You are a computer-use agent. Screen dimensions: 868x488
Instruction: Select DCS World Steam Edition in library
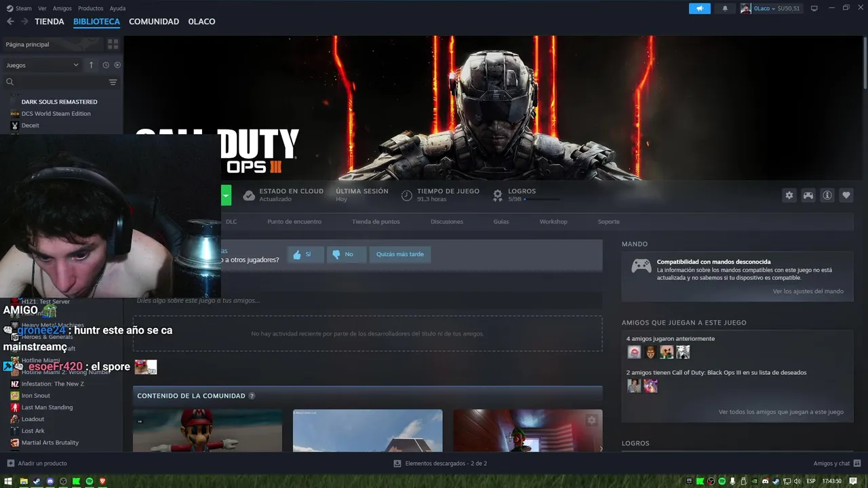[56, 114]
